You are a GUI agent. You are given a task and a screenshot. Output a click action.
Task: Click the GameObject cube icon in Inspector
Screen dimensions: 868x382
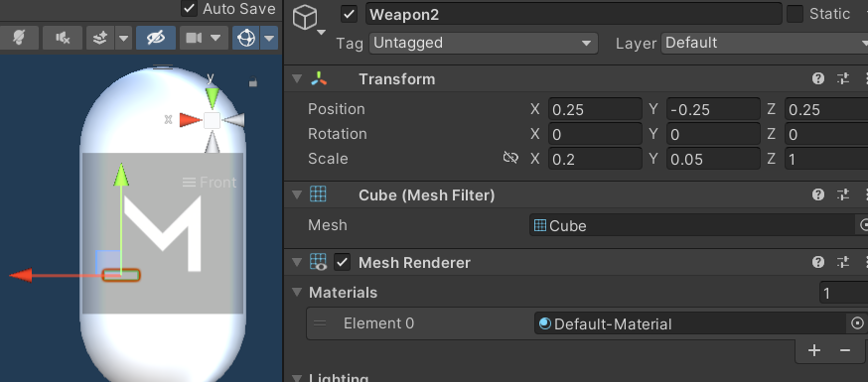pos(305,17)
